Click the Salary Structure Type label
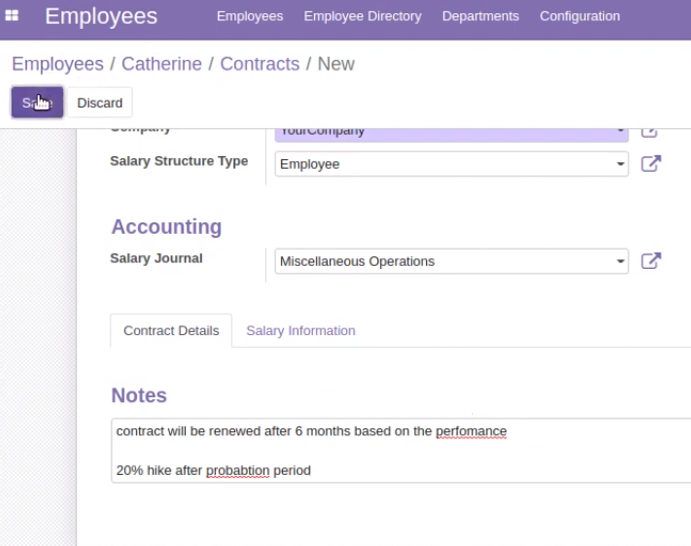Viewport: 691px width, 546px height. [179, 161]
